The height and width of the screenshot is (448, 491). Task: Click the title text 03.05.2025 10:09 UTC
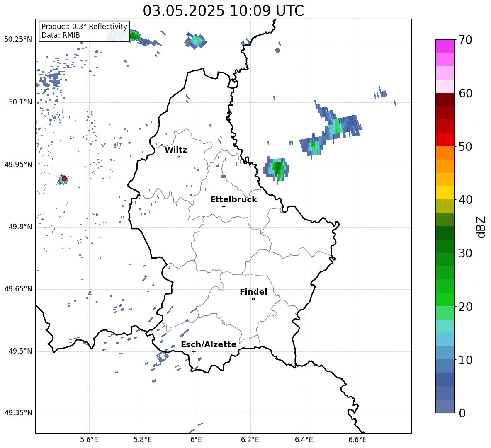click(x=223, y=11)
